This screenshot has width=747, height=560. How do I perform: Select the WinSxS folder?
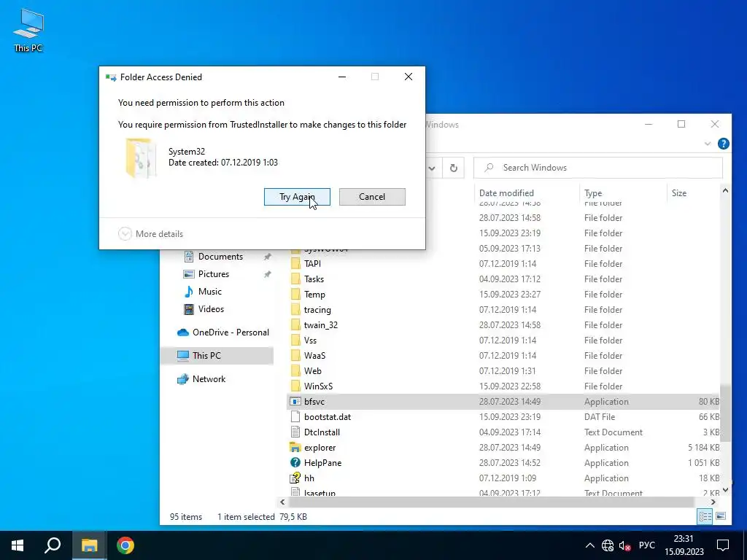[x=318, y=386]
